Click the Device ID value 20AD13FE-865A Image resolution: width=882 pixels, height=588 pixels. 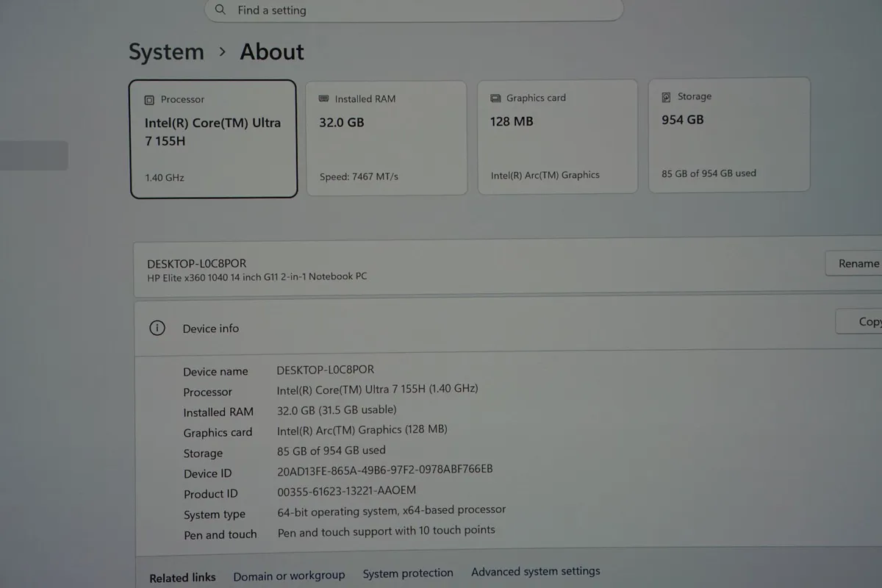pos(385,470)
